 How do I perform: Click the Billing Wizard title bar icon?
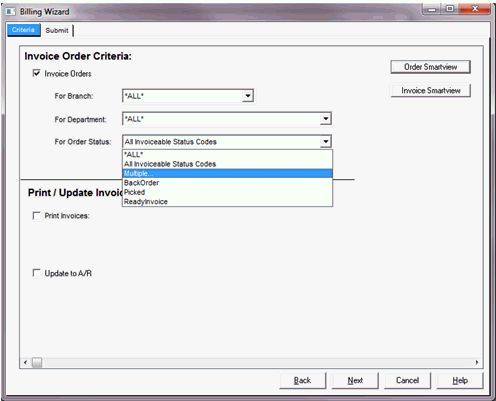(11, 12)
